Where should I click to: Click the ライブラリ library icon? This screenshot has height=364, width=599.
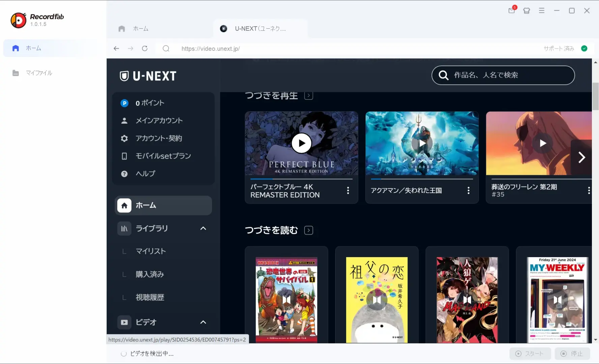(124, 229)
